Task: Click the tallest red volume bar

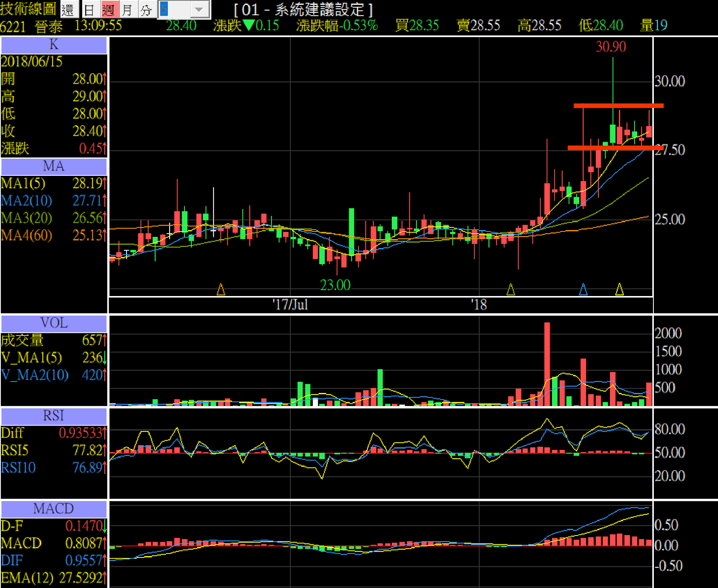Action: pos(547,364)
